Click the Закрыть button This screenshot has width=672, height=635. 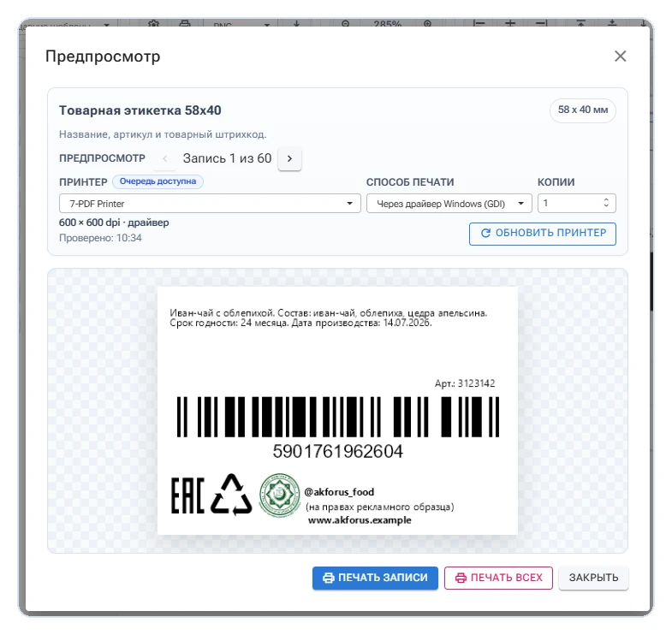tap(593, 578)
